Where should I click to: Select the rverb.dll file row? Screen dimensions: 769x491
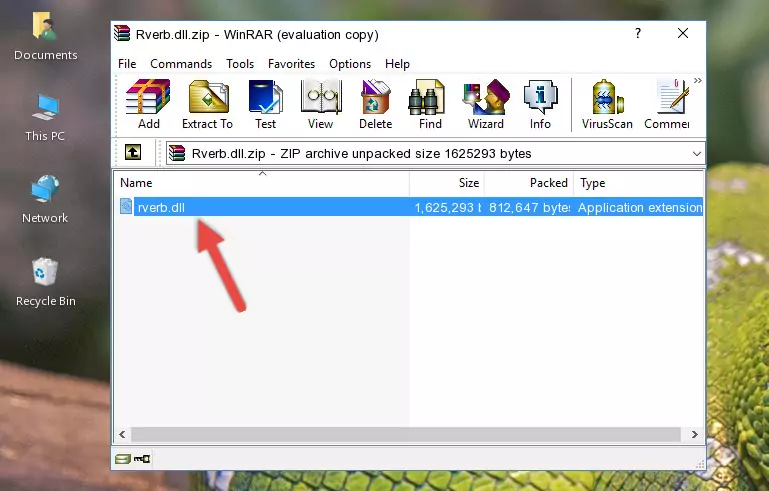[x=411, y=207]
